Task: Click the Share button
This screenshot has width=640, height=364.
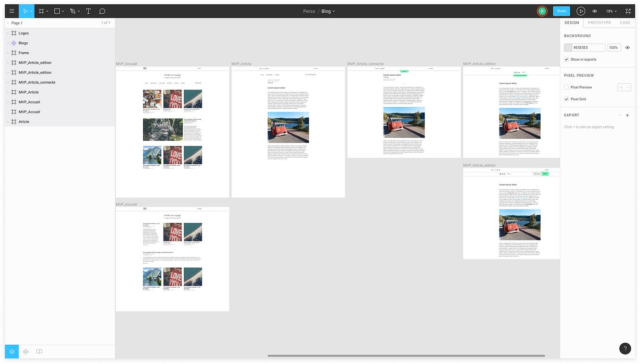Action: (x=561, y=11)
